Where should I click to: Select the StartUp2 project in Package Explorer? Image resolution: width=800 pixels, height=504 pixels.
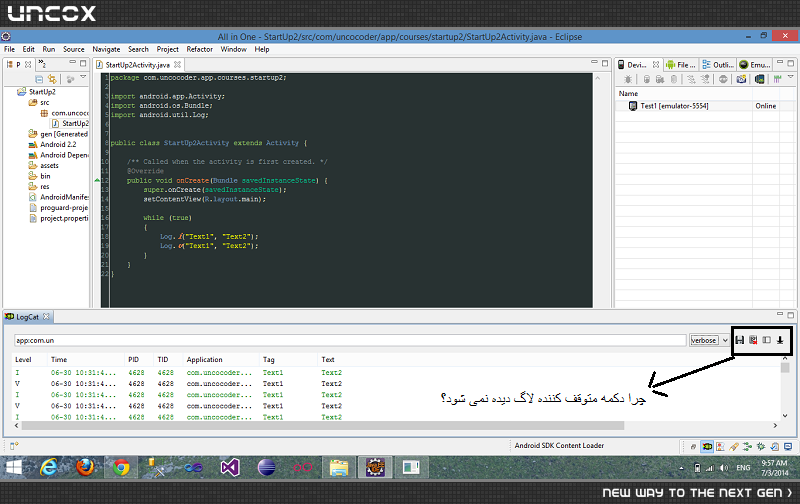(x=37, y=92)
